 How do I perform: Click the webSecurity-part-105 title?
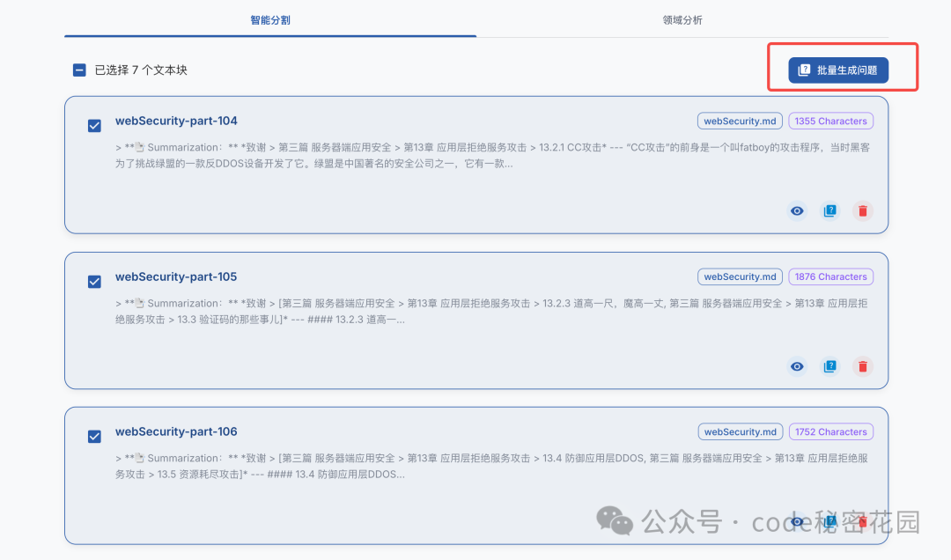(x=176, y=276)
